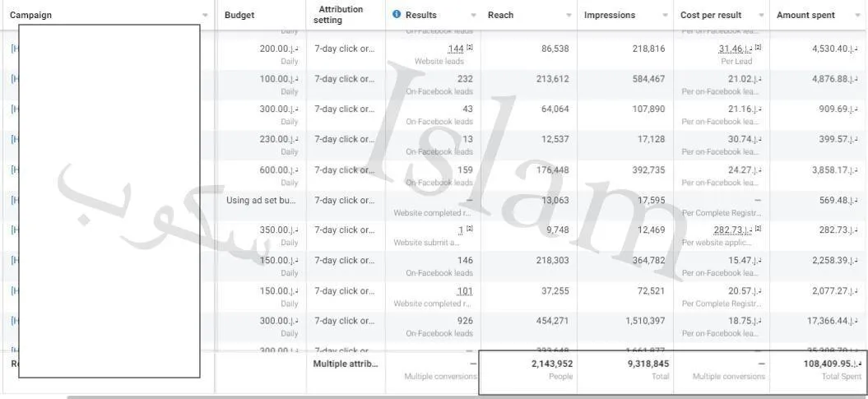The height and width of the screenshot is (399, 868).
Task: Select the Attribution setting column header
Action: pos(341,15)
